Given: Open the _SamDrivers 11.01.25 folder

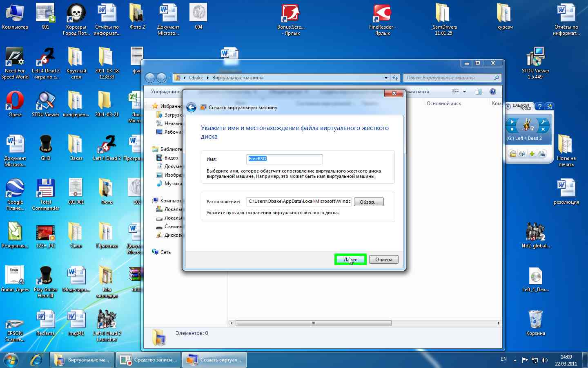Looking at the screenshot, I should 443,19.
